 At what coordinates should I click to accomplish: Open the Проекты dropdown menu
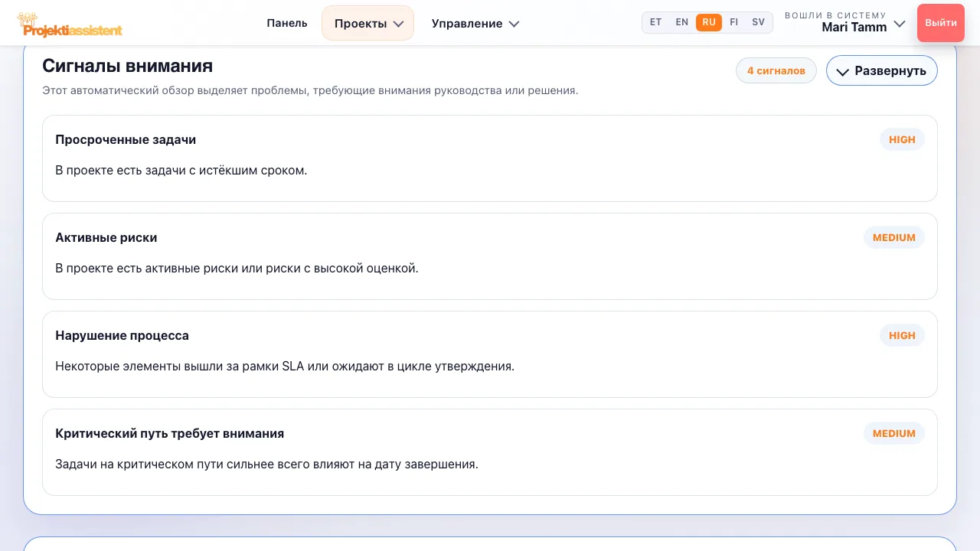(368, 23)
